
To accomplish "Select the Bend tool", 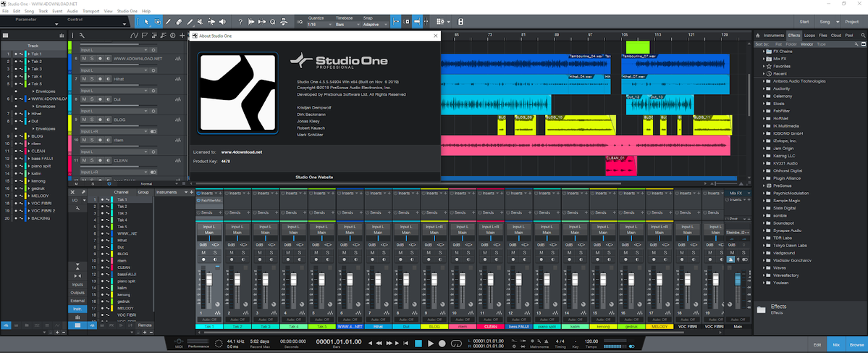I will (211, 22).
